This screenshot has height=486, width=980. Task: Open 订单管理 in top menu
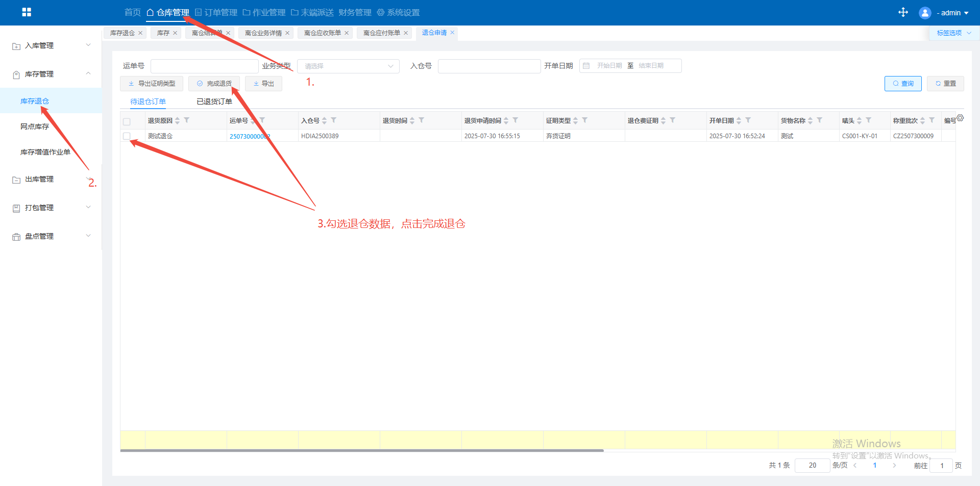tap(216, 12)
